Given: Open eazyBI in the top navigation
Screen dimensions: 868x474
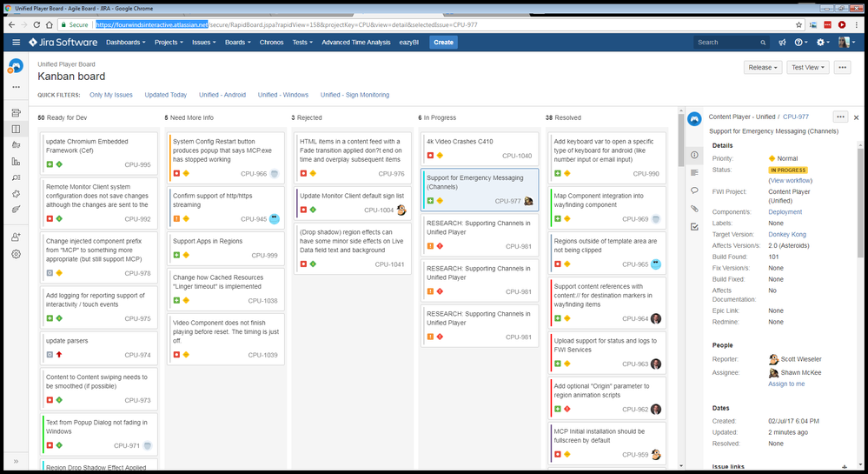Looking at the screenshot, I should click(x=409, y=42).
